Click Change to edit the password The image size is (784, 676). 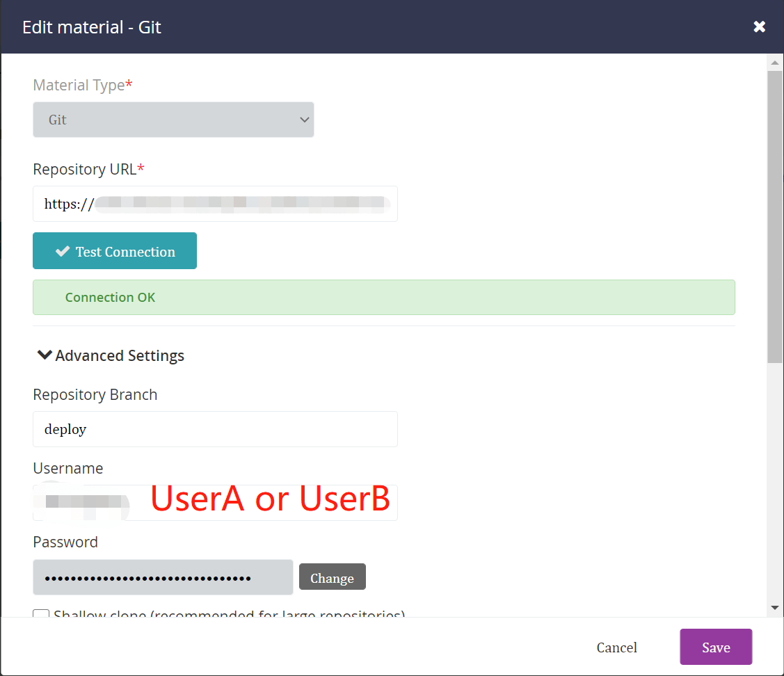(332, 577)
